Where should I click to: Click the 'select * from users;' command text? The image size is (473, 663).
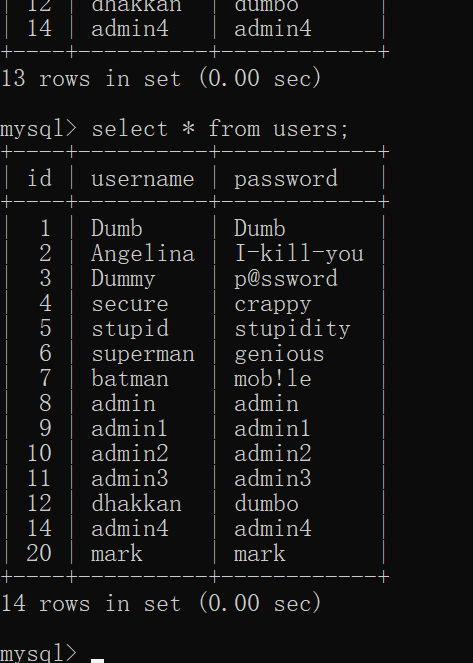point(220,129)
